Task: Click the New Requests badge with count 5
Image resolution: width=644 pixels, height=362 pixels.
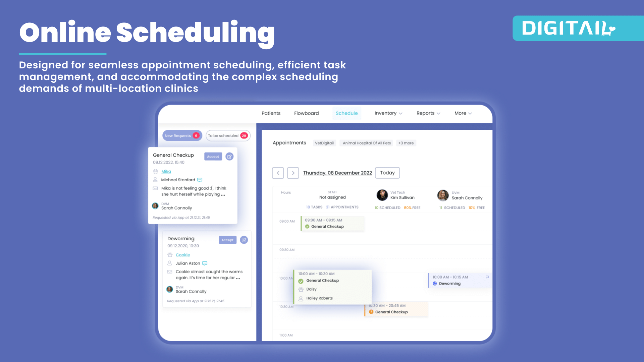Action: click(x=181, y=136)
